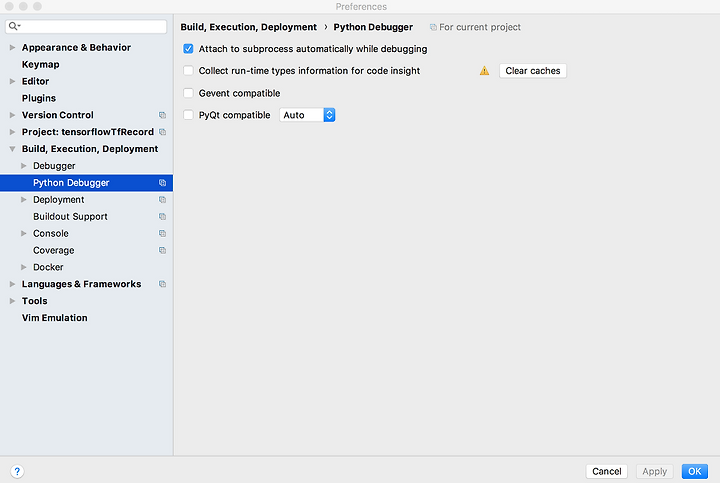Click the Apply button
The image size is (720, 483).
pyautogui.click(x=654, y=472)
